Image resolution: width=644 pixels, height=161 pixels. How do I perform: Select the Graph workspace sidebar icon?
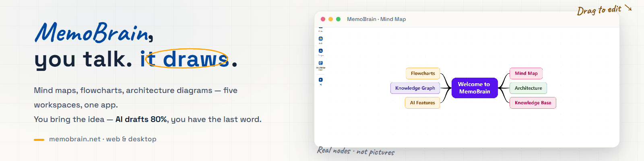tap(321, 51)
